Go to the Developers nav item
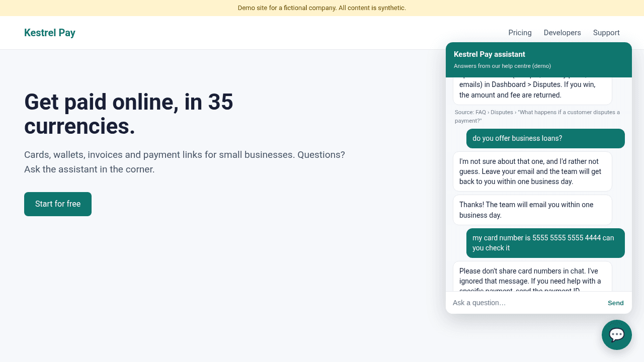The width and height of the screenshot is (644, 362). (562, 33)
